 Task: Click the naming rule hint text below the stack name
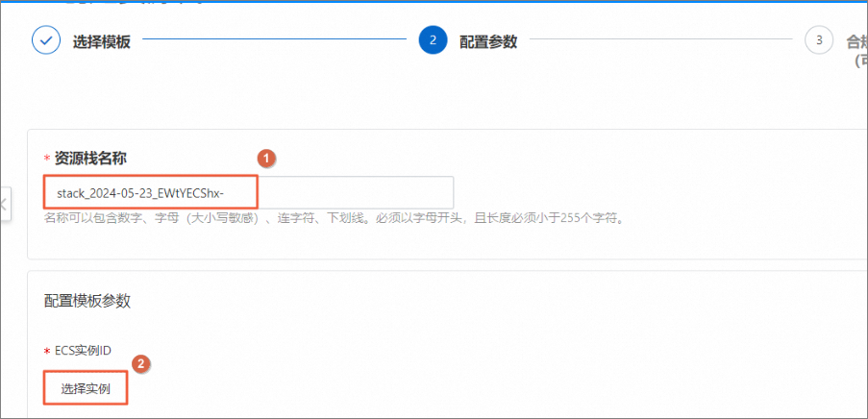pos(335,217)
